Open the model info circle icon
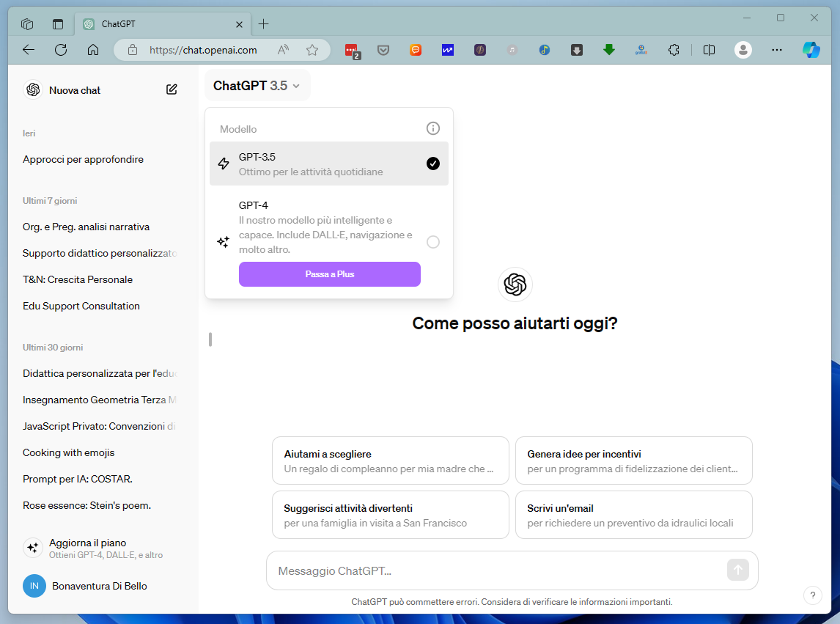 pyautogui.click(x=433, y=128)
